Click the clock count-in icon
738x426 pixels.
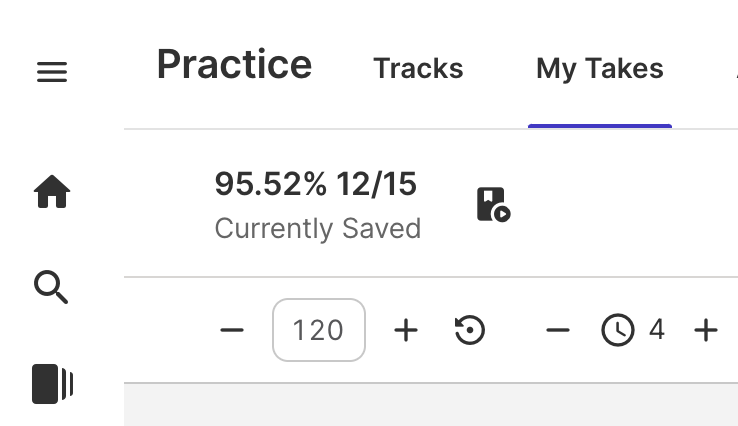618,330
